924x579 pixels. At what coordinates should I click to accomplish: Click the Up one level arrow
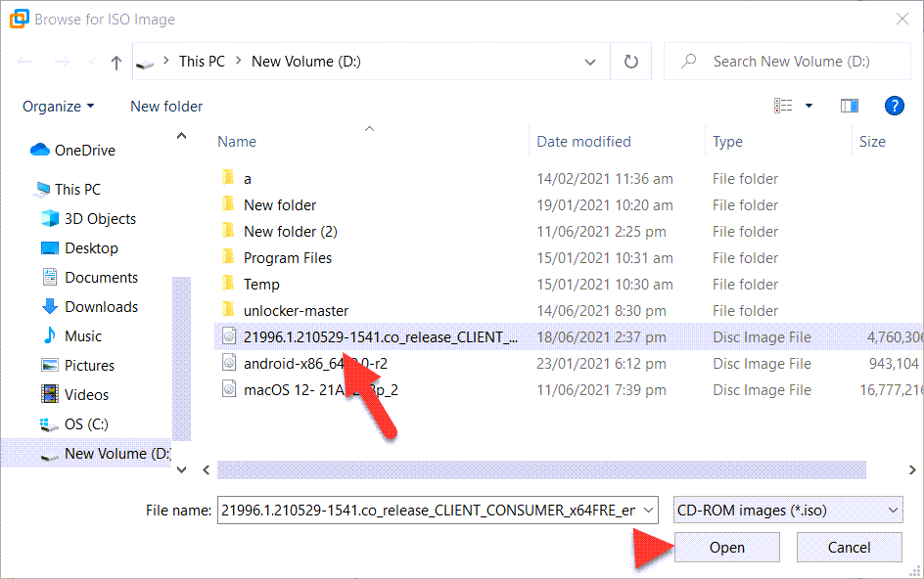coord(116,62)
